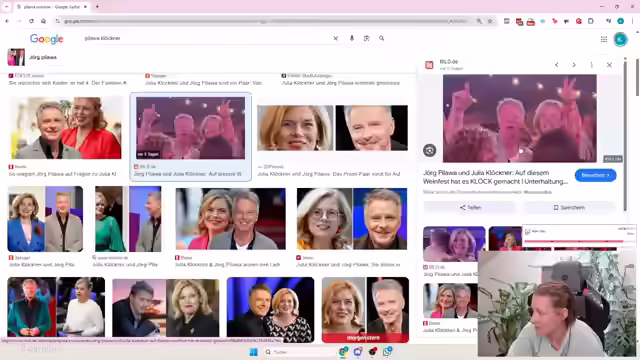Open the morgenstern labeled thumbnail

(365, 309)
